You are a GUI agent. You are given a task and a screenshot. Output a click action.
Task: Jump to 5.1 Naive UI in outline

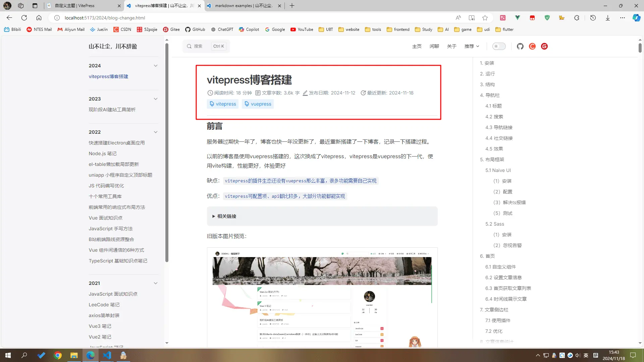[498, 170]
